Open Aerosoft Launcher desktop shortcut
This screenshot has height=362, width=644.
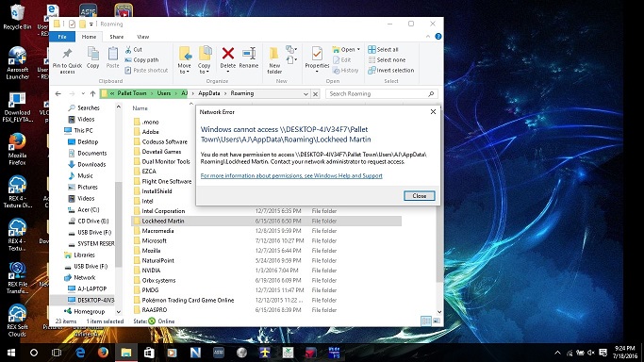pos(17,63)
